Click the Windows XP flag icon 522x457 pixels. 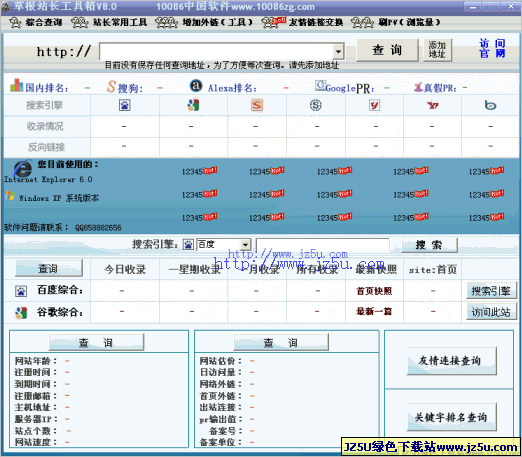[10, 196]
